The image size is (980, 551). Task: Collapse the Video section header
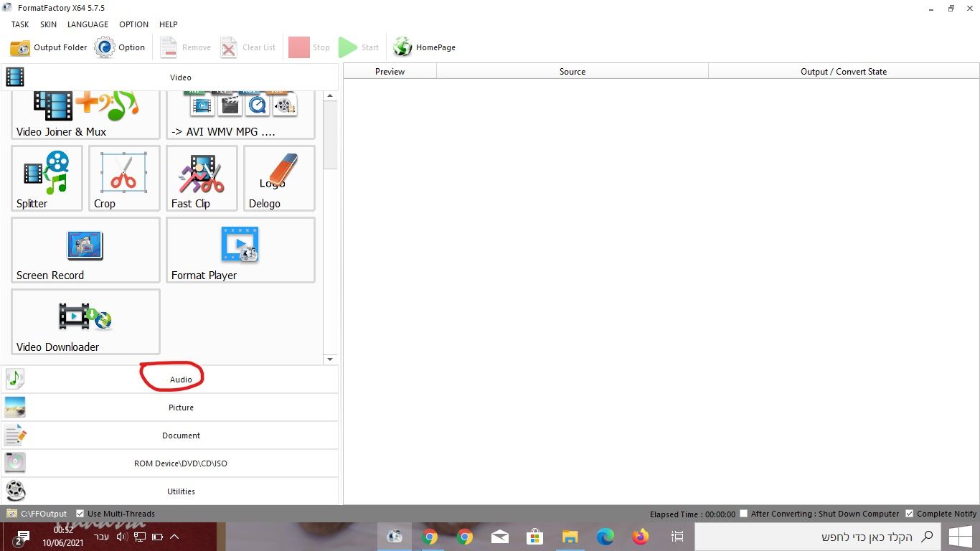[x=169, y=77]
